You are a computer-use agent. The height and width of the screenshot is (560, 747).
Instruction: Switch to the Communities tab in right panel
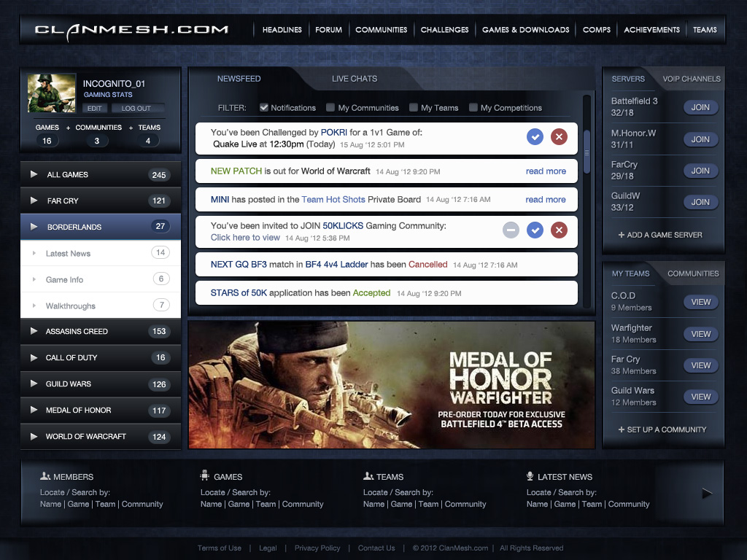click(x=693, y=273)
